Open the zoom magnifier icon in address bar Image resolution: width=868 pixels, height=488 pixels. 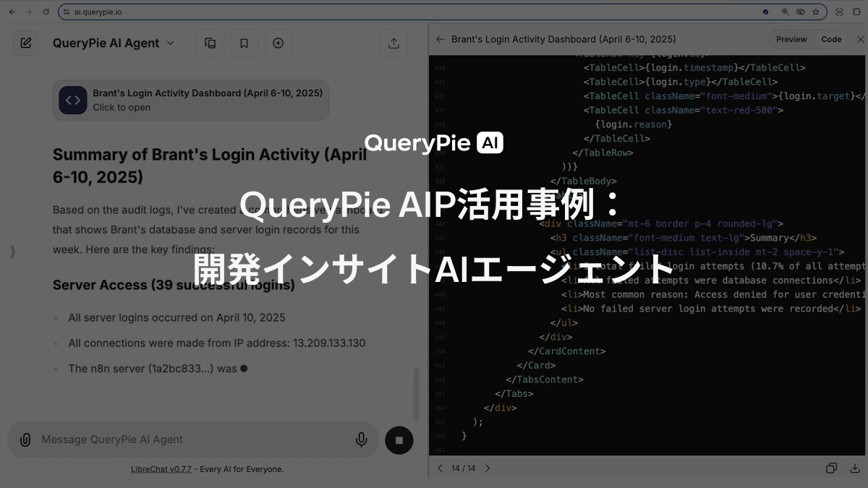click(x=785, y=12)
